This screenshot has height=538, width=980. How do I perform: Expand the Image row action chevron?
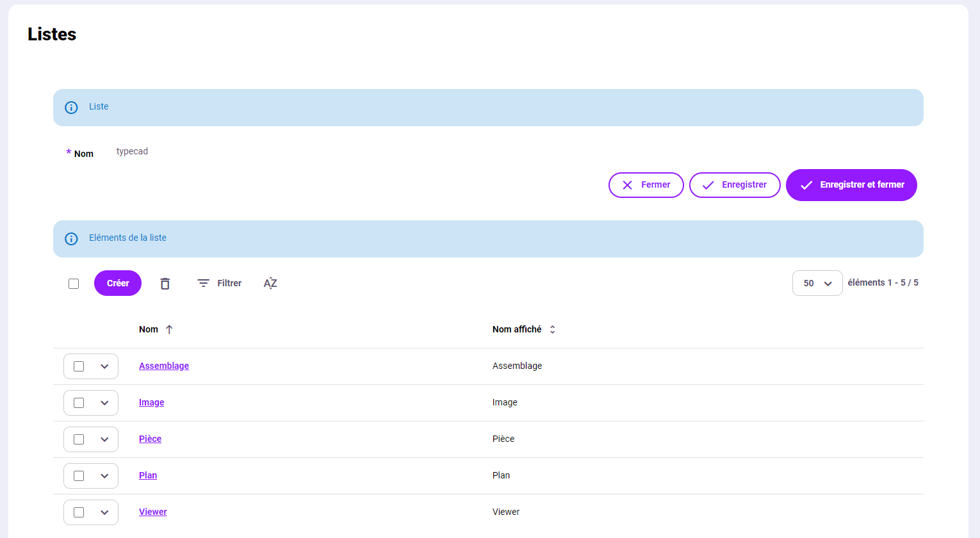tap(104, 403)
